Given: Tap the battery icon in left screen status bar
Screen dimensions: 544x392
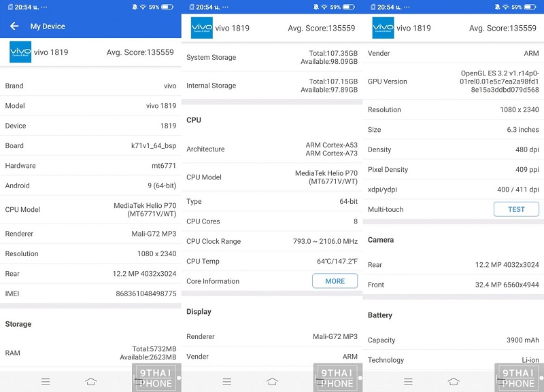Looking at the screenshot, I should point(167,7).
